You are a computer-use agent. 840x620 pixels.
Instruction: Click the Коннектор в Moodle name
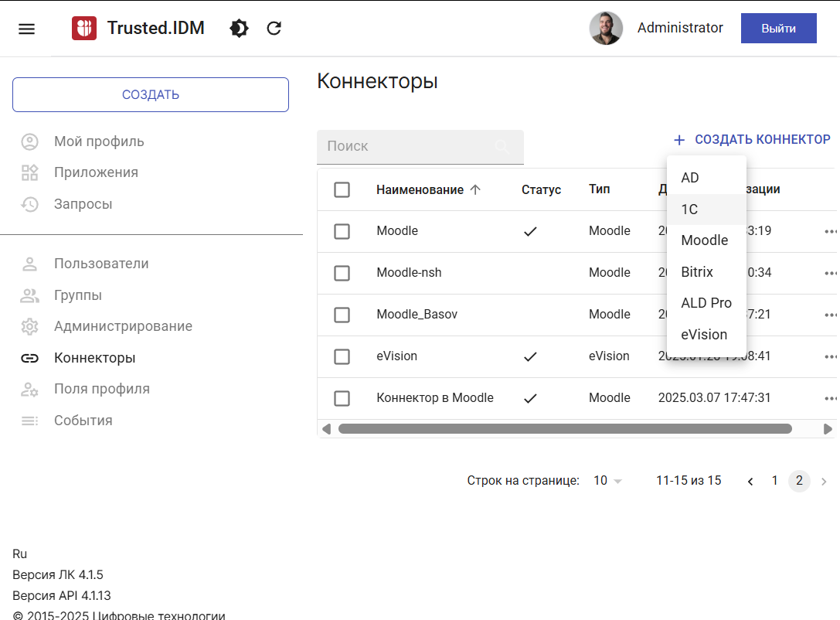434,398
